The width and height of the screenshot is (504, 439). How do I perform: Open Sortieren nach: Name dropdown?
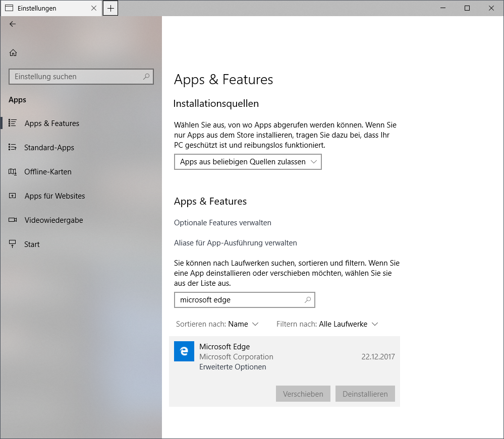click(x=217, y=324)
